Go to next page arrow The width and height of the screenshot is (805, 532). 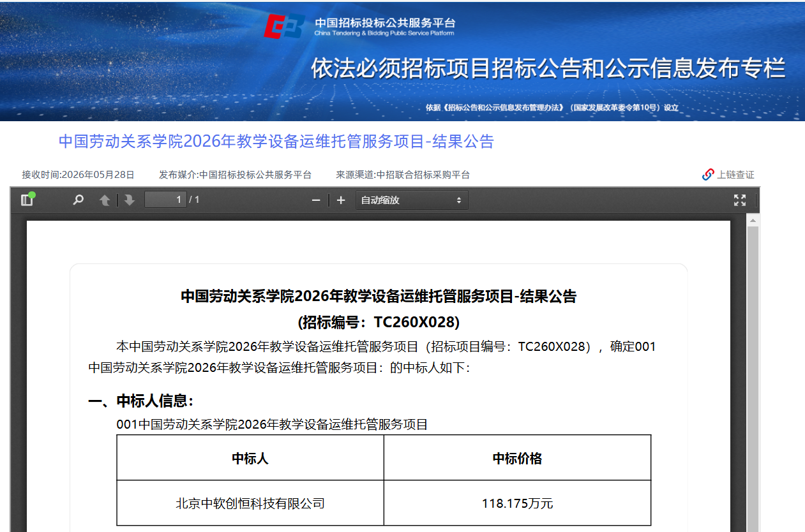(x=130, y=200)
